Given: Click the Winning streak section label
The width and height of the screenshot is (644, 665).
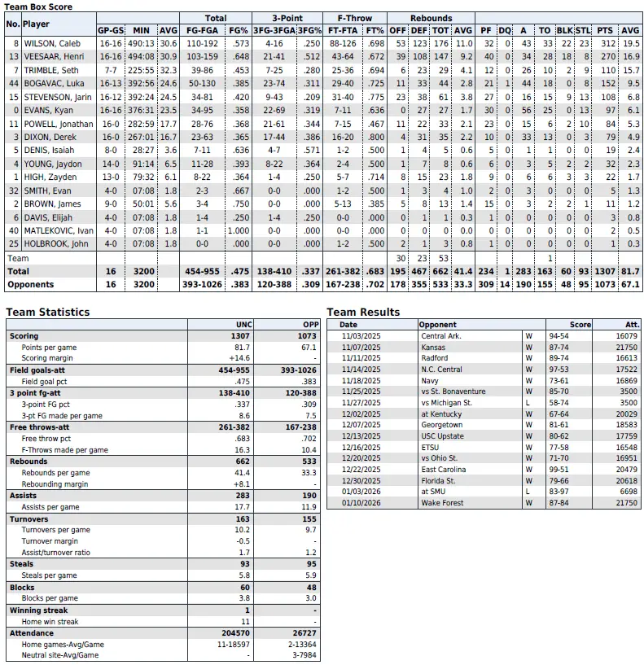Looking at the screenshot, I should coord(38,610).
